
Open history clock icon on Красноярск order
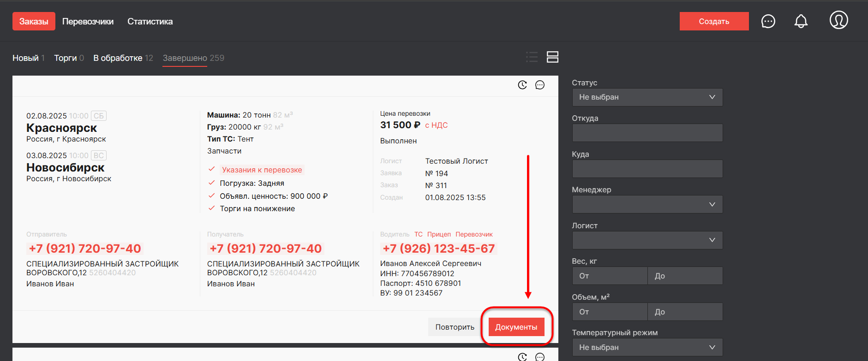pyautogui.click(x=522, y=85)
